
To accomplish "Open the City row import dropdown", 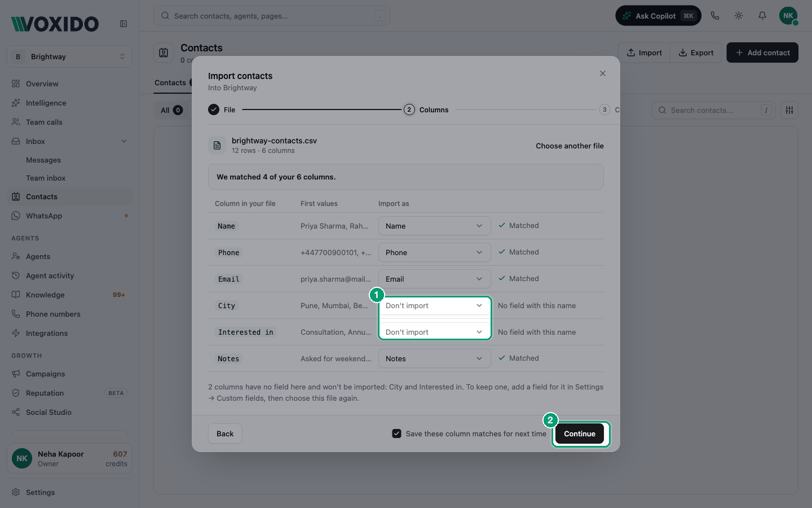I will 434,305.
